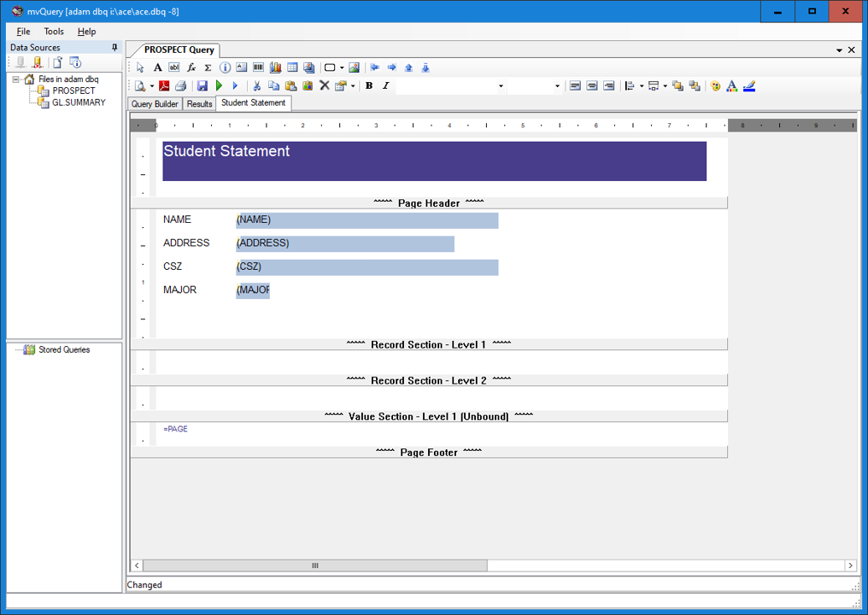
Task: Toggle italic formatting
Action: [x=385, y=86]
